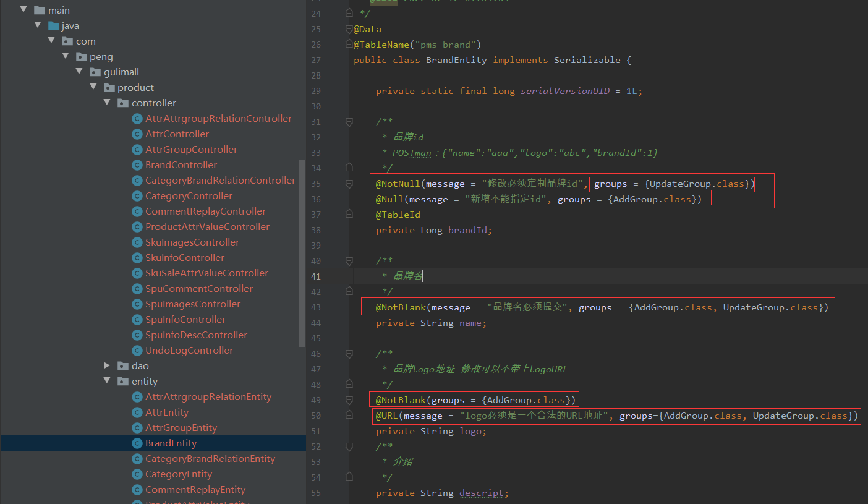Click class icon beside BrandController
This screenshot has width=868, height=504.
coord(137,164)
